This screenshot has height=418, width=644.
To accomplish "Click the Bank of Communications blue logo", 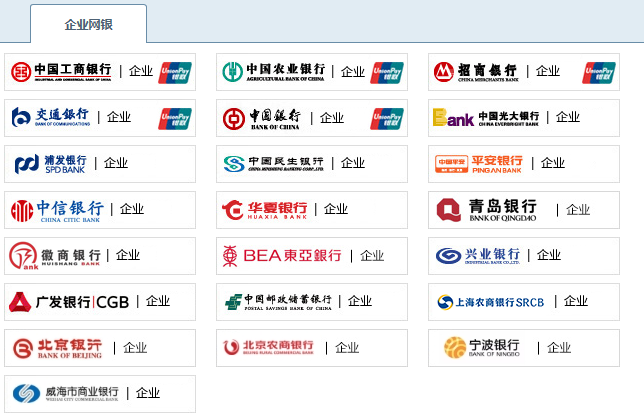I will coord(21,117).
